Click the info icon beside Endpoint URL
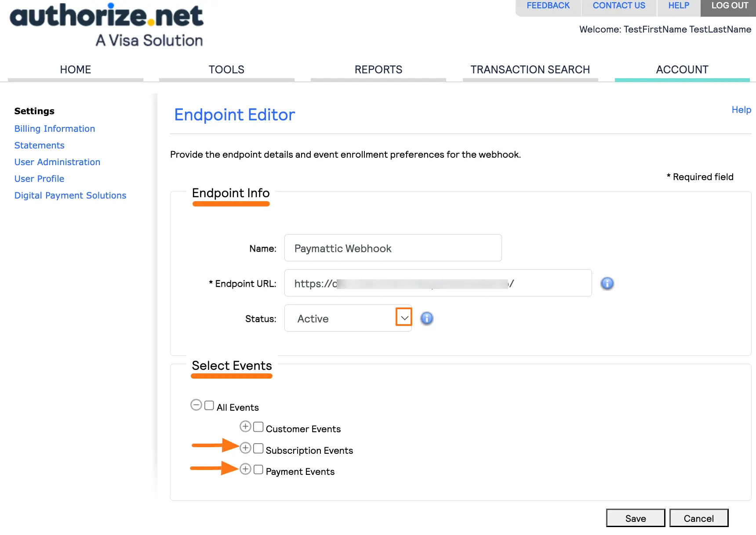 click(607, 283)
